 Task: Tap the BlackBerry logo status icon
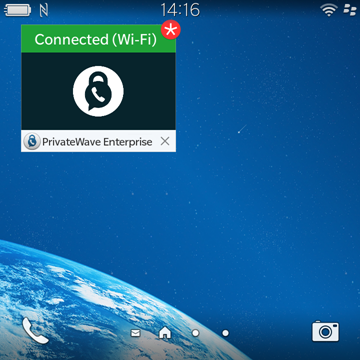pyautogui.click(x=350, y=10)
